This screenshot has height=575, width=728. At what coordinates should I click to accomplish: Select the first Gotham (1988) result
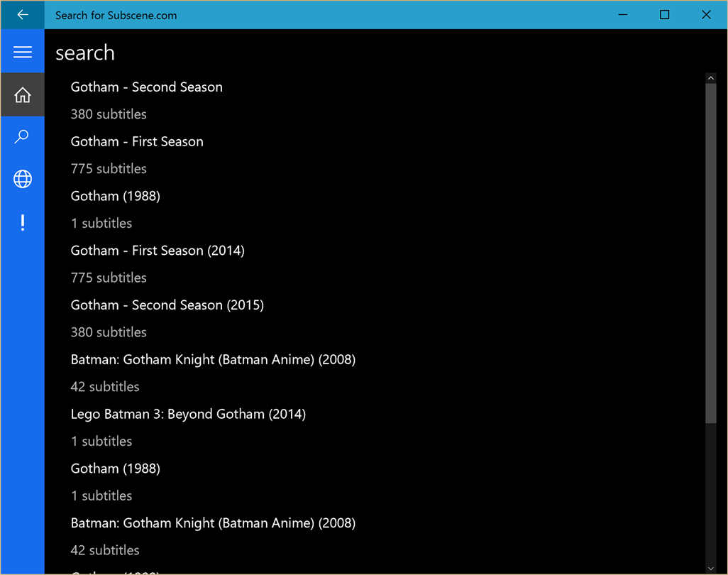click(x=116, y=197)
